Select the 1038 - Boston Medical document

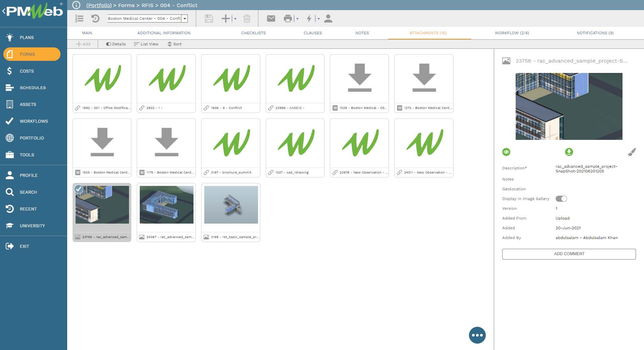(x=359, y=83)
